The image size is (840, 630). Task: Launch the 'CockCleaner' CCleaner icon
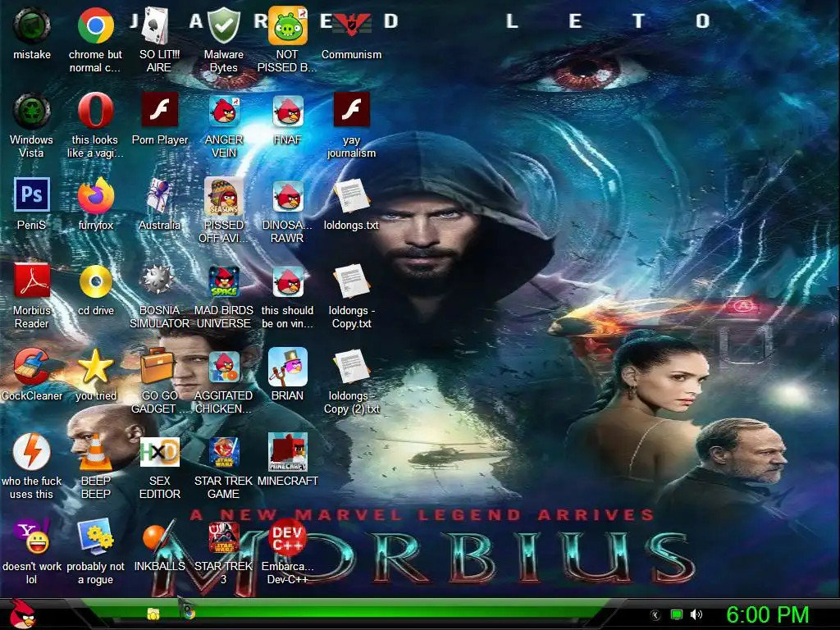32,367
